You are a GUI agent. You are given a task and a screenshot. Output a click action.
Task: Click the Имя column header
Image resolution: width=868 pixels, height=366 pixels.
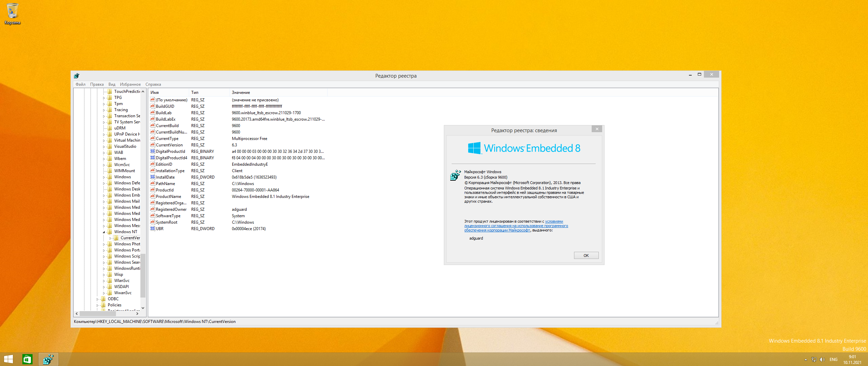(x=168, y=93)
